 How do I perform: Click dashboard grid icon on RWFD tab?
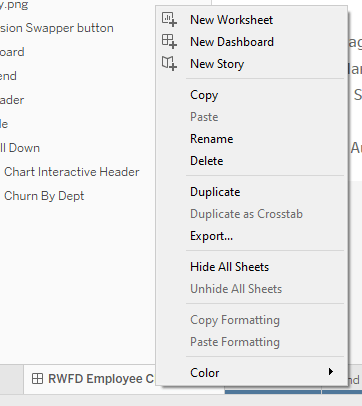click(37, 379)
